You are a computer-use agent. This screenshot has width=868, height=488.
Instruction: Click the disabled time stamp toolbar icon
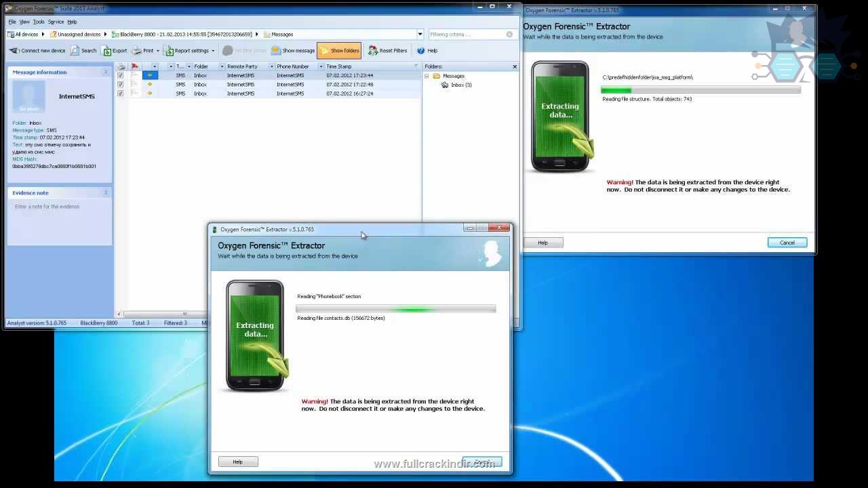pyautogui.click(x=228, y=50)
